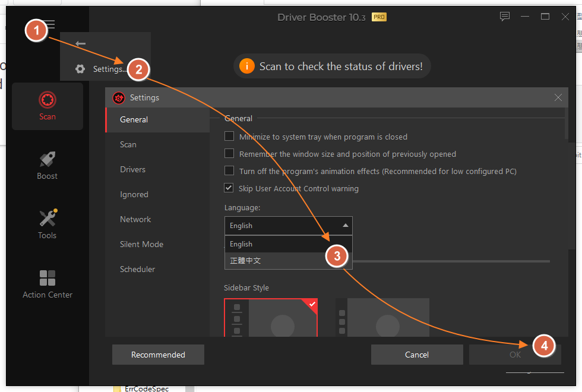Click the Settings gear icon

coord(80,69)
